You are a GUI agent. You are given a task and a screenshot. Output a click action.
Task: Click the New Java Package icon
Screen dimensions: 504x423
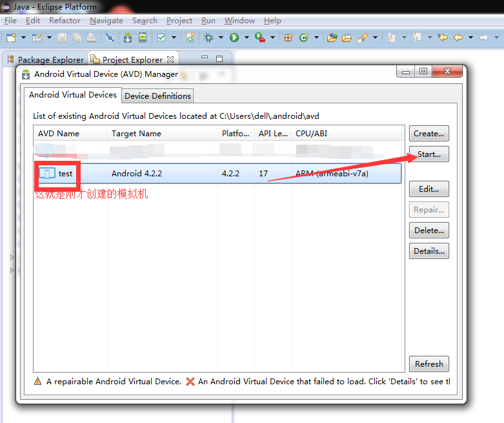[288, 37]
